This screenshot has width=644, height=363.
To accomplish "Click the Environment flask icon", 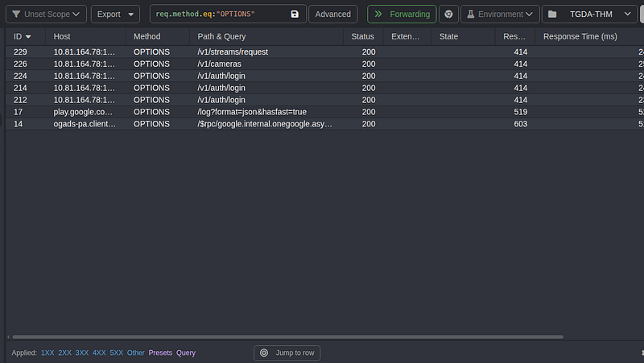I will [471, 14].
